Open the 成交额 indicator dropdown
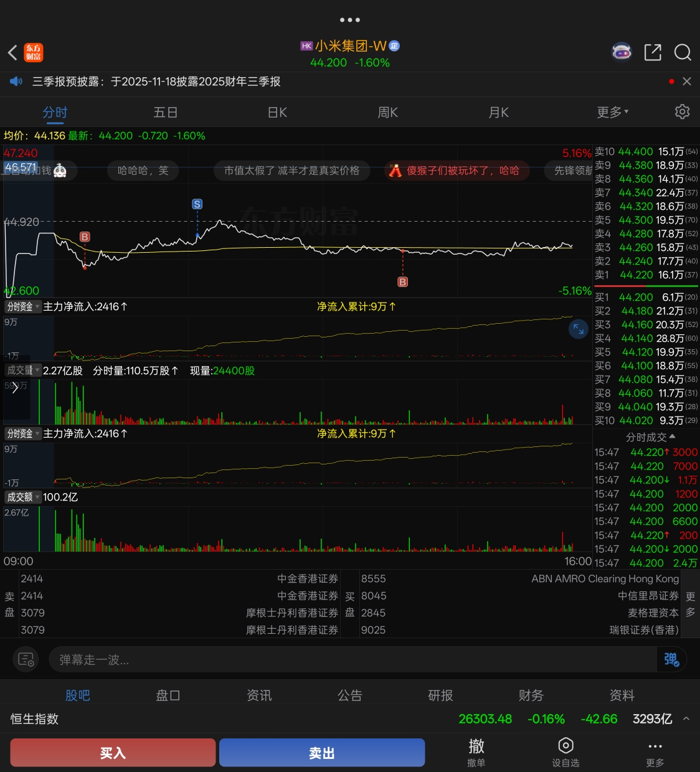This screenshot has width=700, height=772. click(23, 497)
